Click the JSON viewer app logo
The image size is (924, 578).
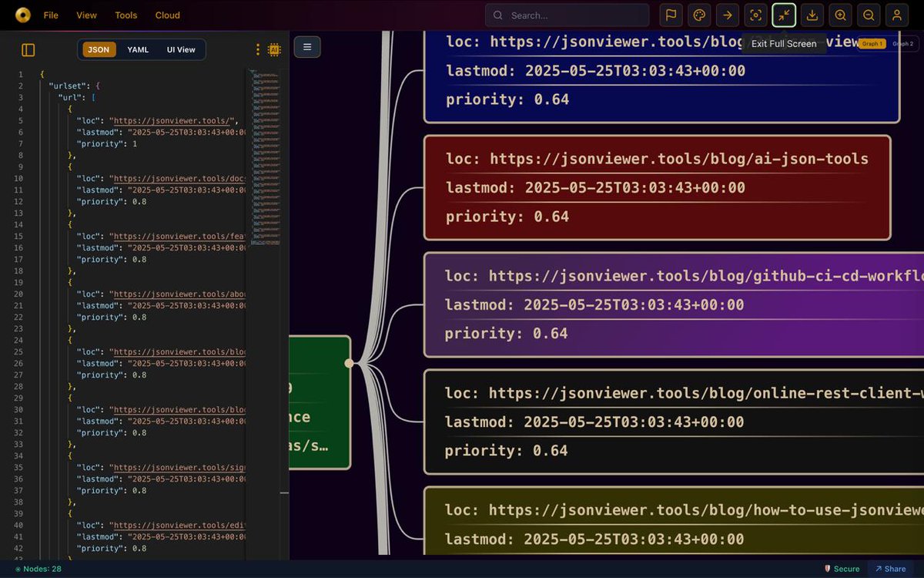pyautogui.click(x=23, y=15)
